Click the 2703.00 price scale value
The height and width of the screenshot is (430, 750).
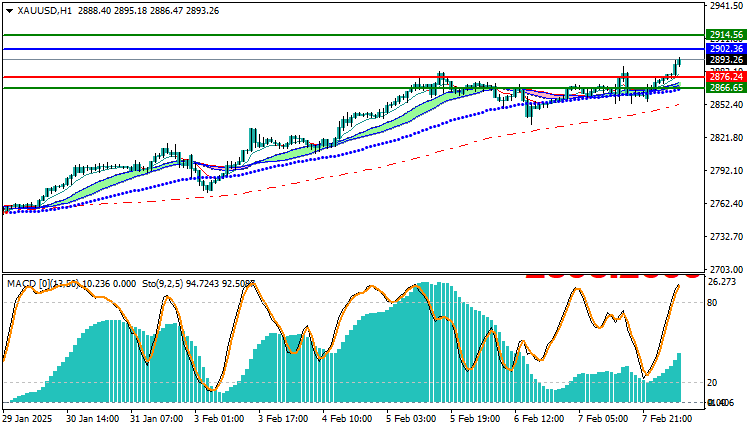click(726, 270)
